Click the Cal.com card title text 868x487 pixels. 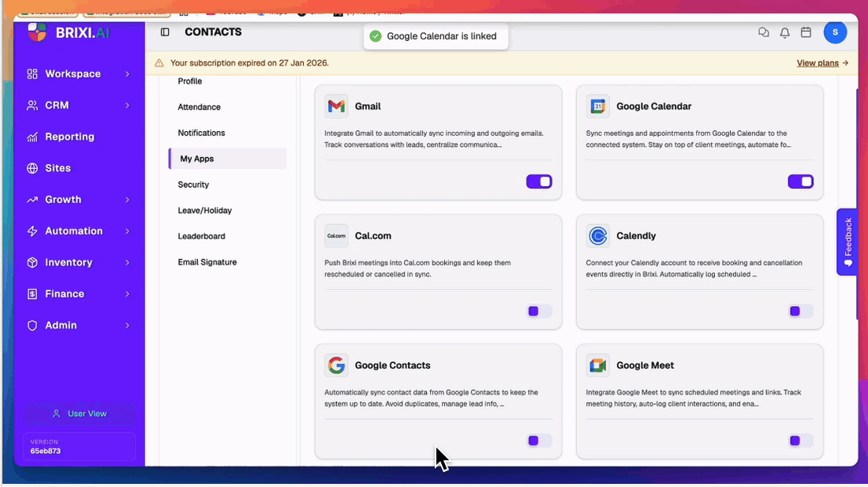(373, 236)
